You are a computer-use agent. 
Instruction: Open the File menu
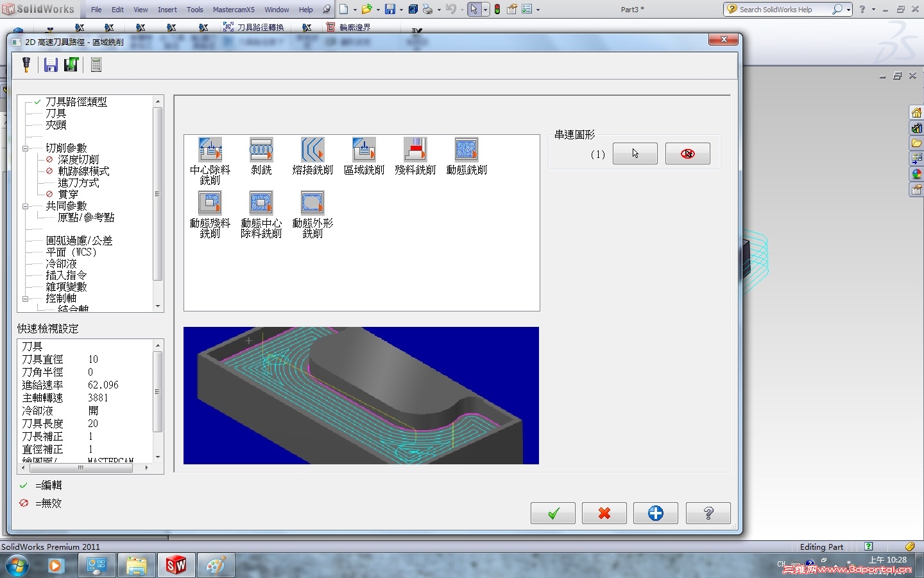[96, 10]
